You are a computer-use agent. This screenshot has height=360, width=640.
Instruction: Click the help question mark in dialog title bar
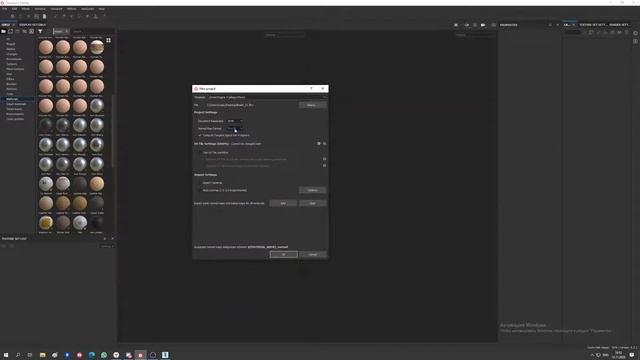coord(311,89)
